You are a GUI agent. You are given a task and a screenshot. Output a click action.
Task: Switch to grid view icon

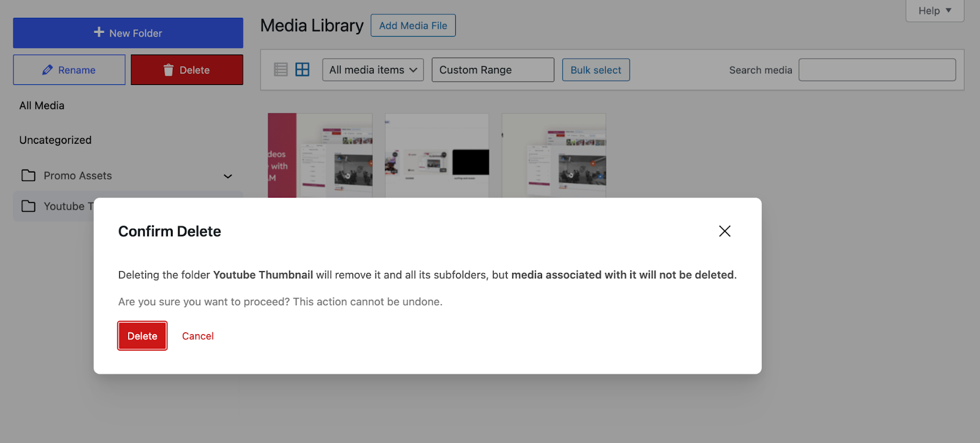tap(303, 70)
